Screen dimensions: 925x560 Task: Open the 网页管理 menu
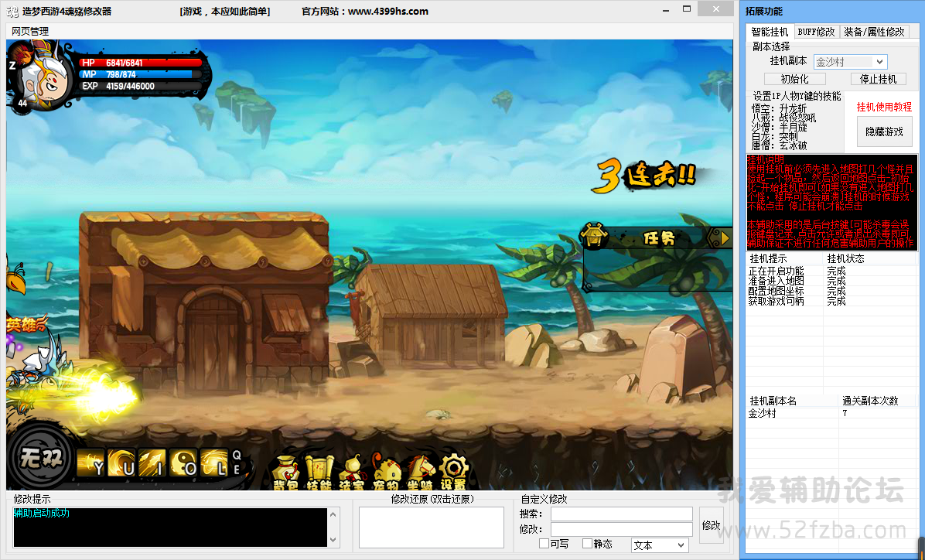point(30,31)
